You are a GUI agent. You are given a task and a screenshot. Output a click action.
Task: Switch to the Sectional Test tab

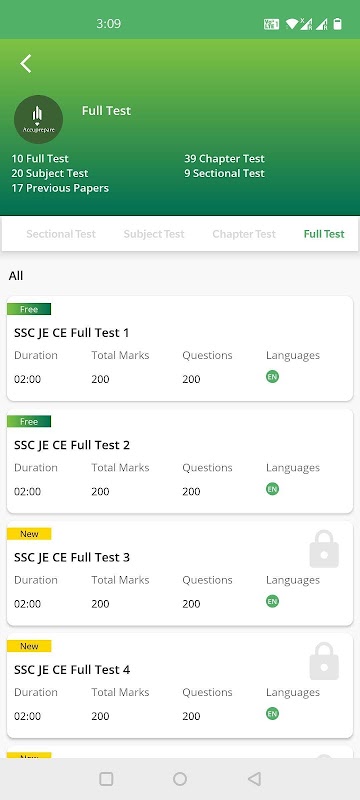coord(61,234)
